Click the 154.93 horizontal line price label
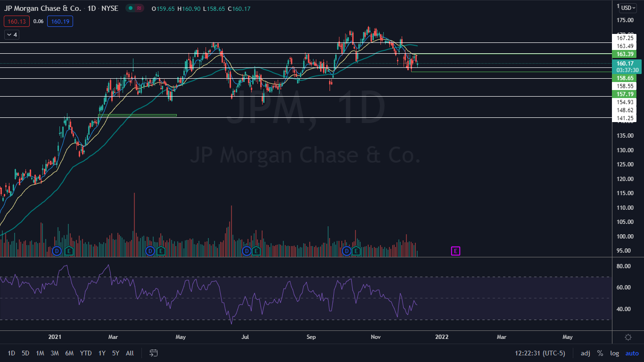Screen dimensions: 644x362 [624, 102]
